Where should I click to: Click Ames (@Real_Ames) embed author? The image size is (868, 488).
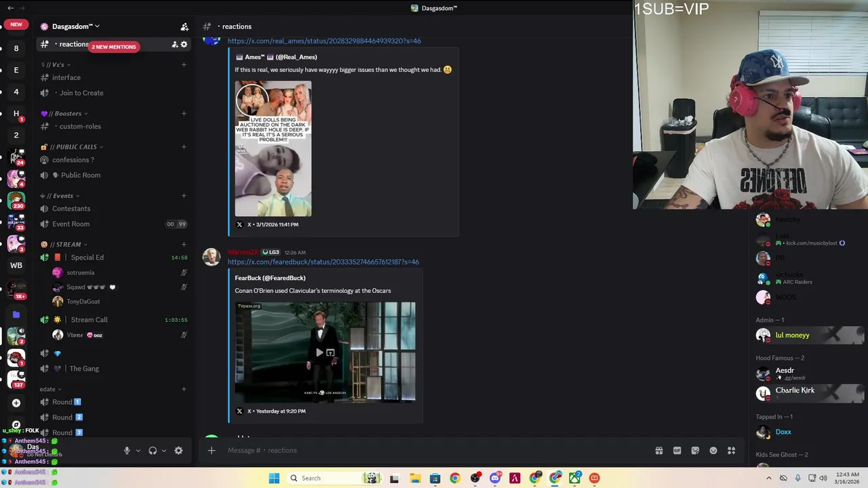[276, 57]
